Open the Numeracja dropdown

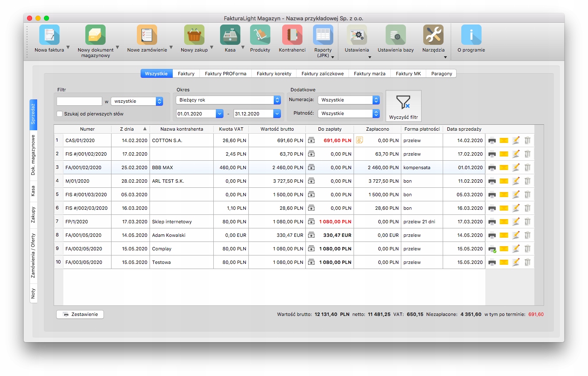(348, 100)
